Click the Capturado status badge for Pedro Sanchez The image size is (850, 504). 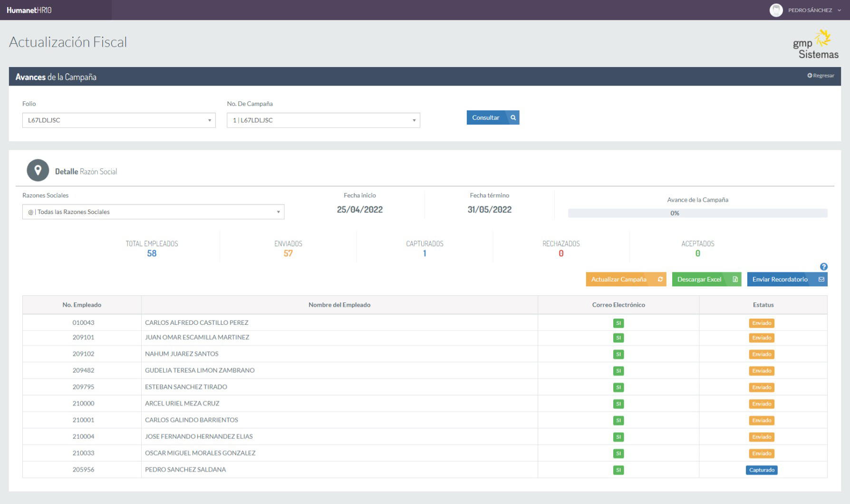762,470
